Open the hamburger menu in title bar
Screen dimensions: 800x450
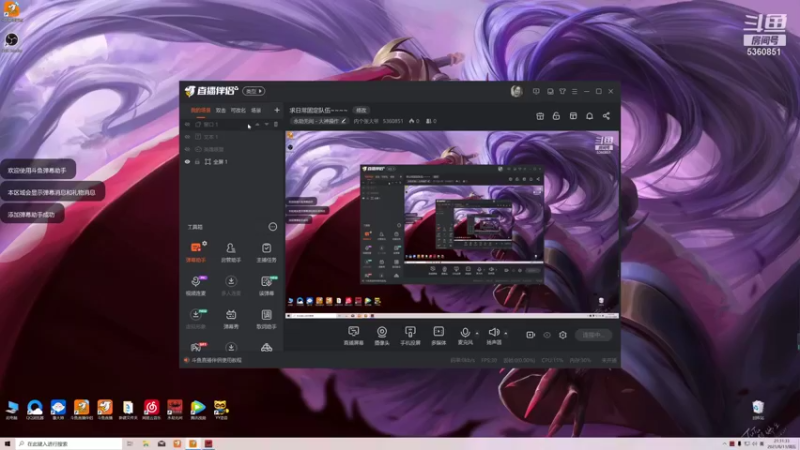point(574,91)
